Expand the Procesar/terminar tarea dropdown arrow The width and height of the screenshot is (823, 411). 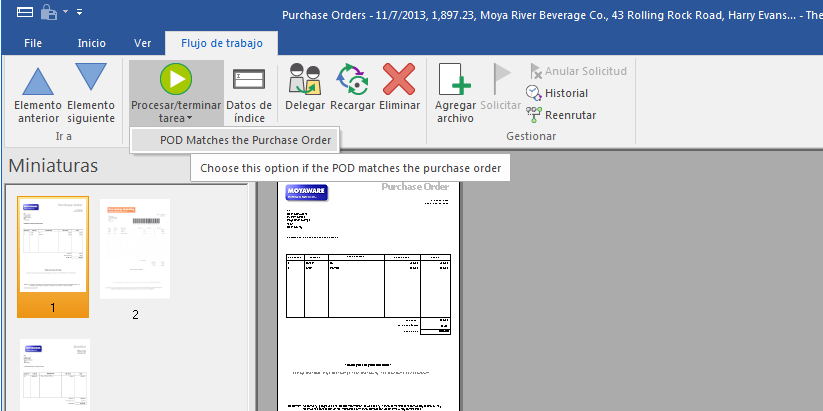point(188,119)
